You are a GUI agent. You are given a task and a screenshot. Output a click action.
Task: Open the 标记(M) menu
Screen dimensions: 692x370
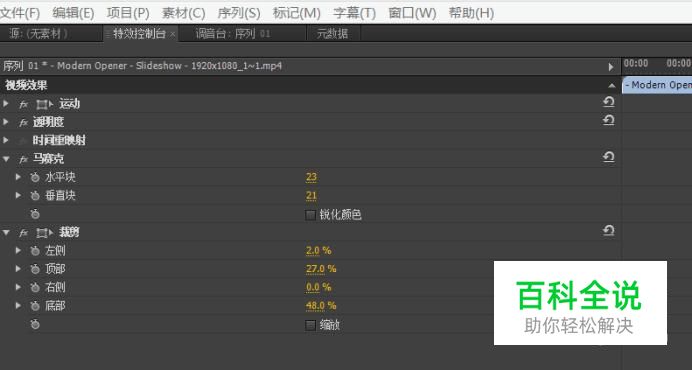(296, 13)
